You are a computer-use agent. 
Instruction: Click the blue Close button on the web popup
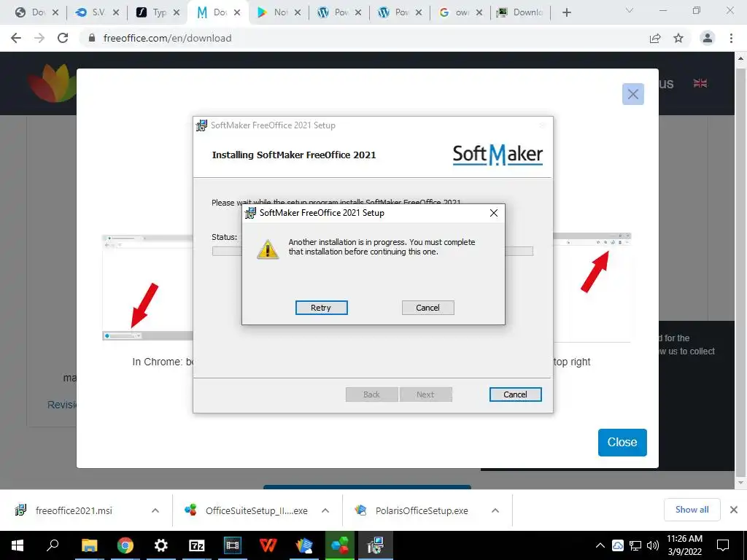pyautogui.click(x=622, y=443)
